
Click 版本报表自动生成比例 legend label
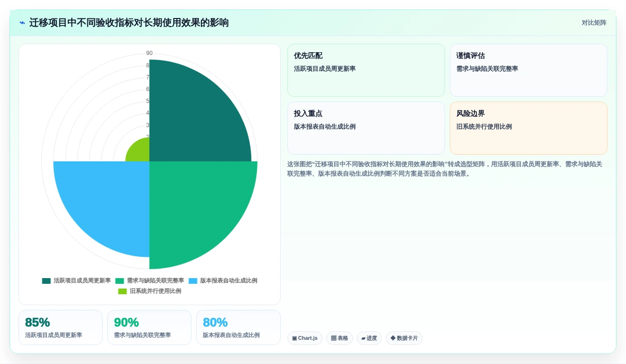click(x=229, y=281)
